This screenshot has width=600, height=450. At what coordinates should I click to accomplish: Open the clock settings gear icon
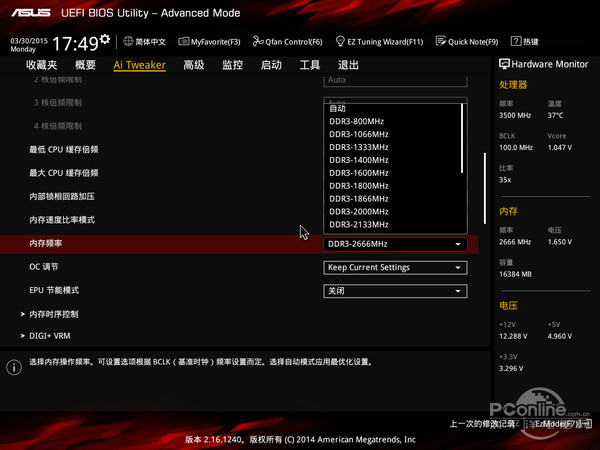point(105,39)
